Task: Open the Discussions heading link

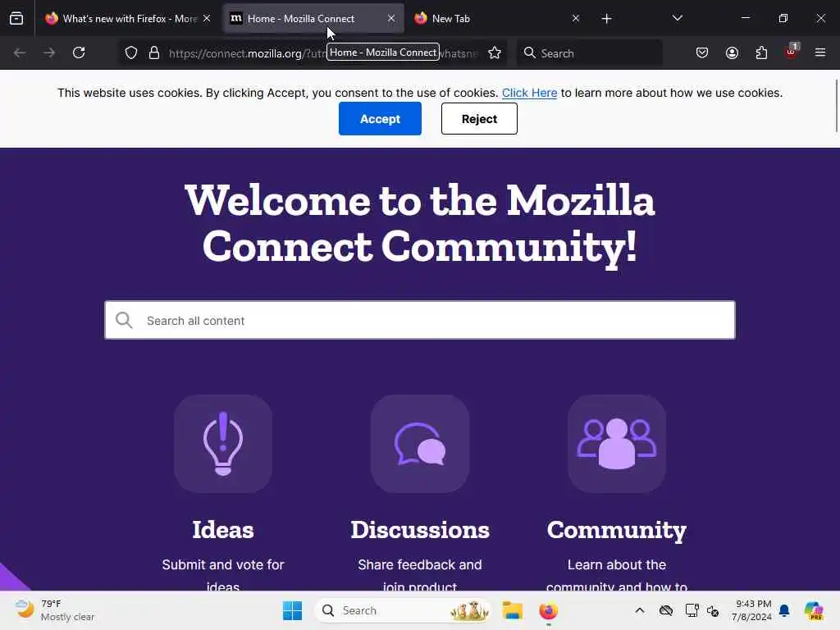Action: 420,530
